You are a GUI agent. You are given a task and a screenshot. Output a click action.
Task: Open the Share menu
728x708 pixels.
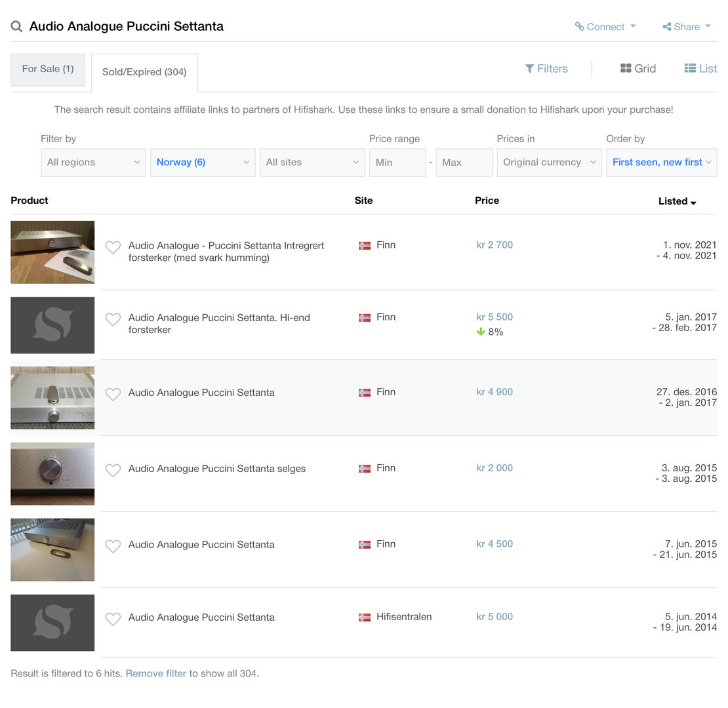(686, 27)
